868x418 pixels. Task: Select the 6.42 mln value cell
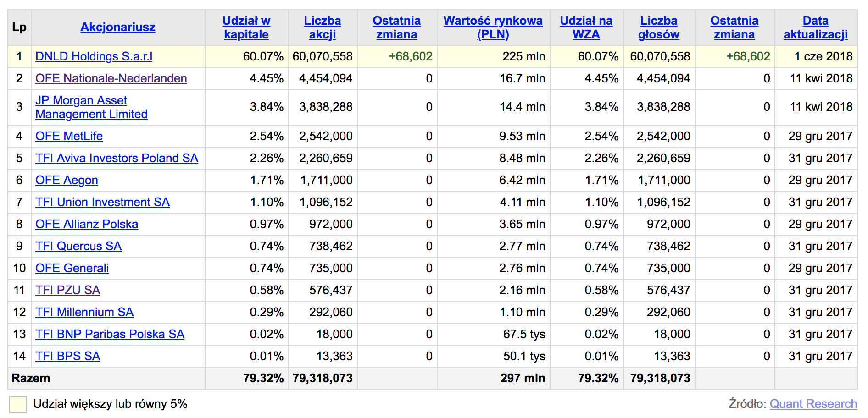(494, 180)
